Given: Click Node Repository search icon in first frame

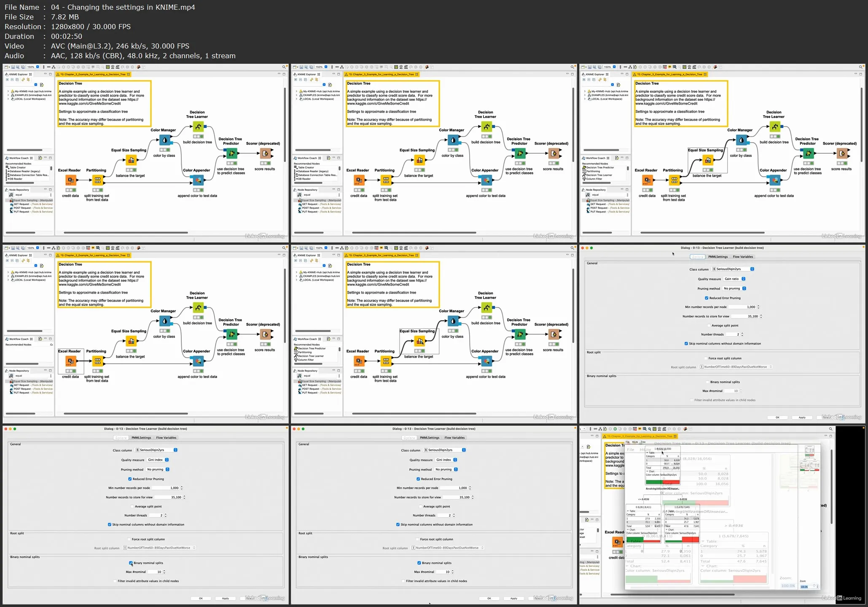Looking at the screenshot, I should click(x=11, y=195).
